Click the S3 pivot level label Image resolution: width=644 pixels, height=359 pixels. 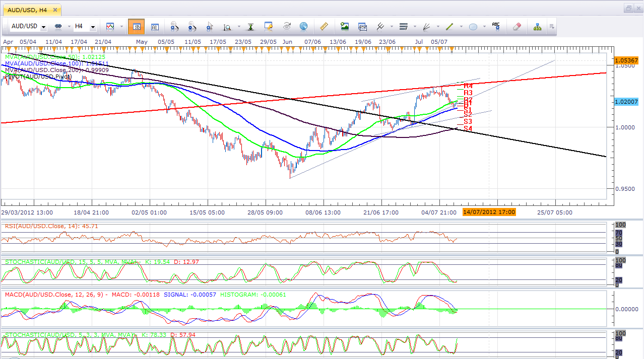(x=468, y=121)
